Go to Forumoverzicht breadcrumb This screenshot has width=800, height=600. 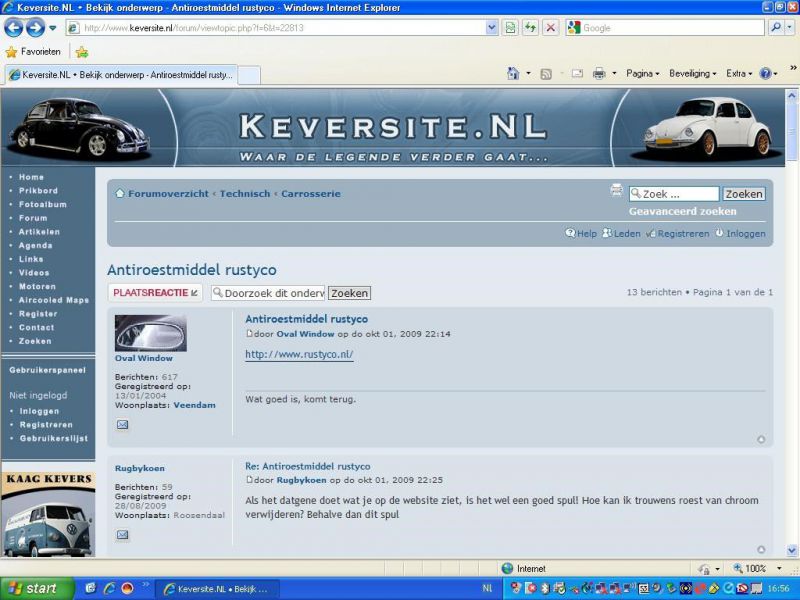tap(168, 194)
